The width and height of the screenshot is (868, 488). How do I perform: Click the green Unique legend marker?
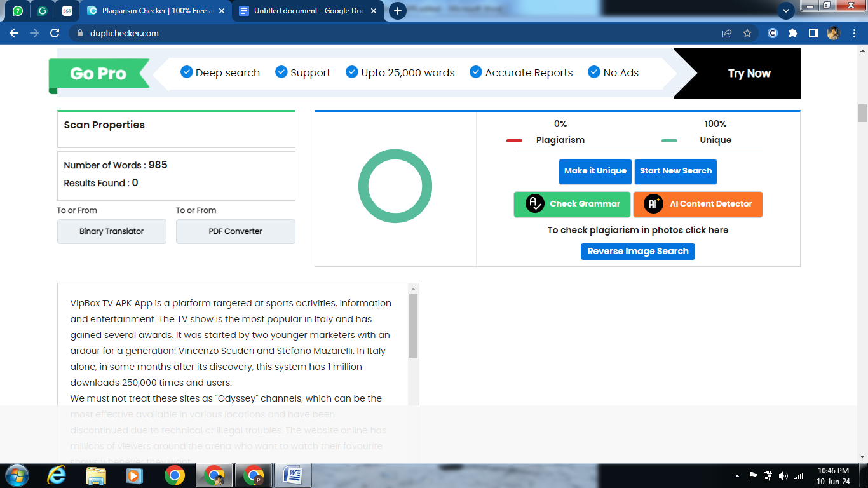[x=669, y=140]
